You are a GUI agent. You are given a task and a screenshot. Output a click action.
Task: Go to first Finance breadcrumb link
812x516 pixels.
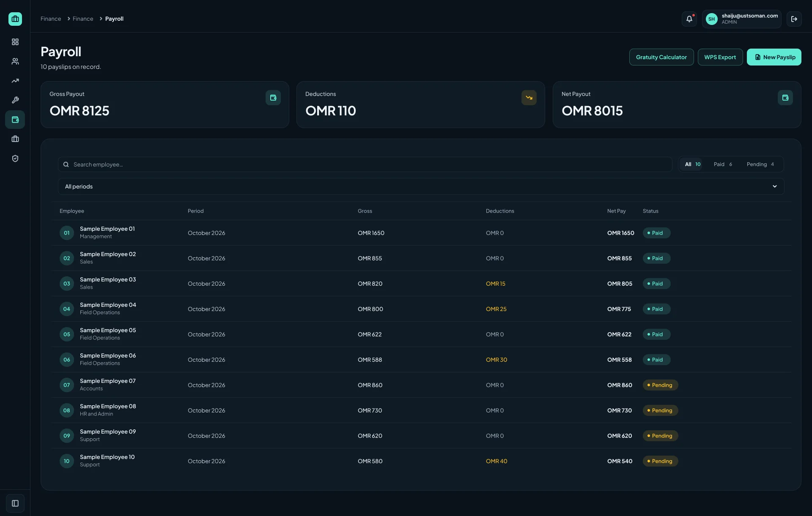click(x=51, y=19)
